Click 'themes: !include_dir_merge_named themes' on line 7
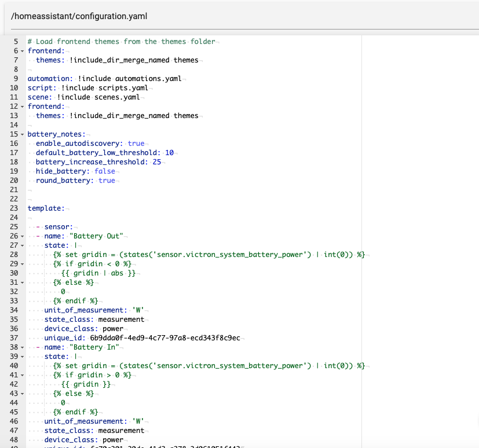The height and width of the screenshot is (448, 479). [x=117, y=60]
